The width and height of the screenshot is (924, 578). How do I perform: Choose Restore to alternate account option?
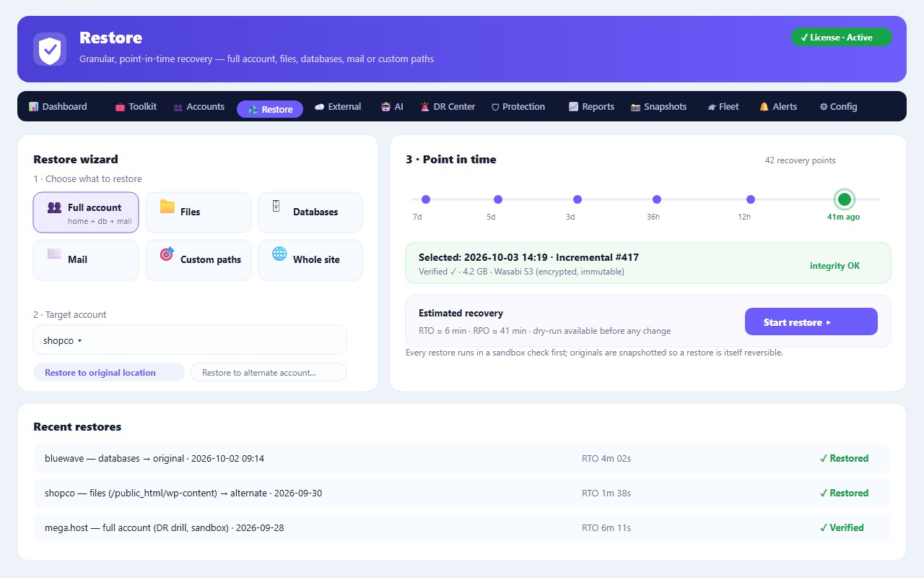point(269,373)
